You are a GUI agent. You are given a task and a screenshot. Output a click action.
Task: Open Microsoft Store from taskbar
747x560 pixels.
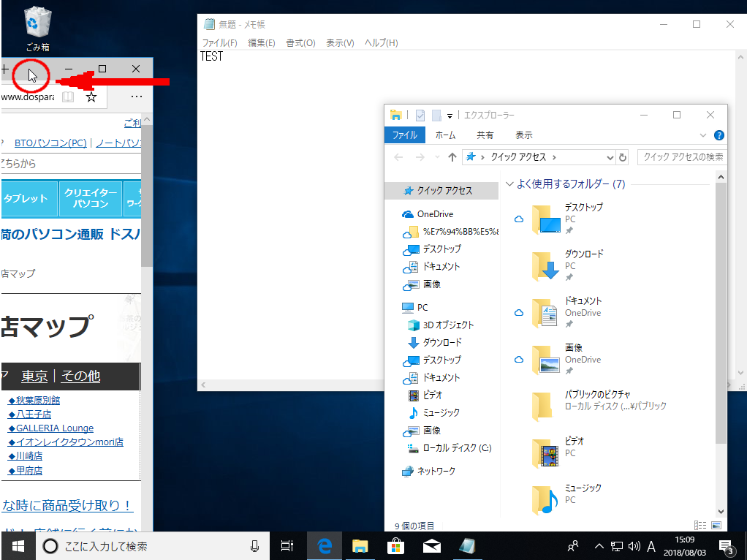click(x=396, y=546)
